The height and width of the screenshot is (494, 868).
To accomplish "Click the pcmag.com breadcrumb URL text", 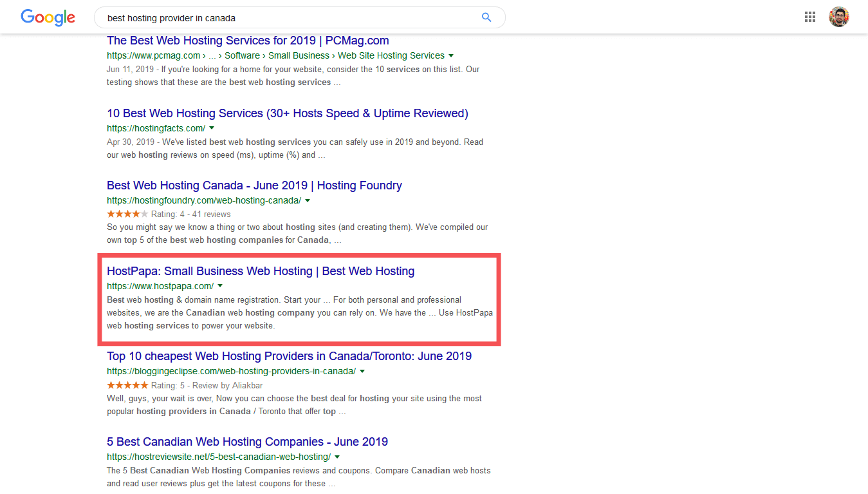I will 275,55.
